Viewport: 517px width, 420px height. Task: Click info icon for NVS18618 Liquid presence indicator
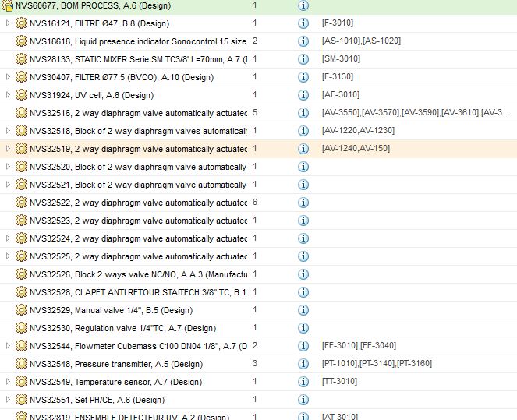(303, 41)
